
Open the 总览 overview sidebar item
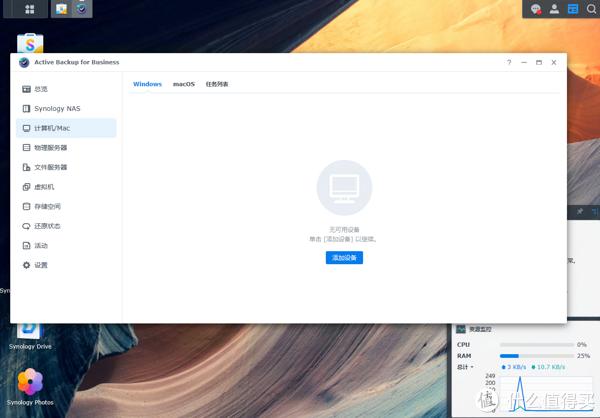[x=66, y=89]
